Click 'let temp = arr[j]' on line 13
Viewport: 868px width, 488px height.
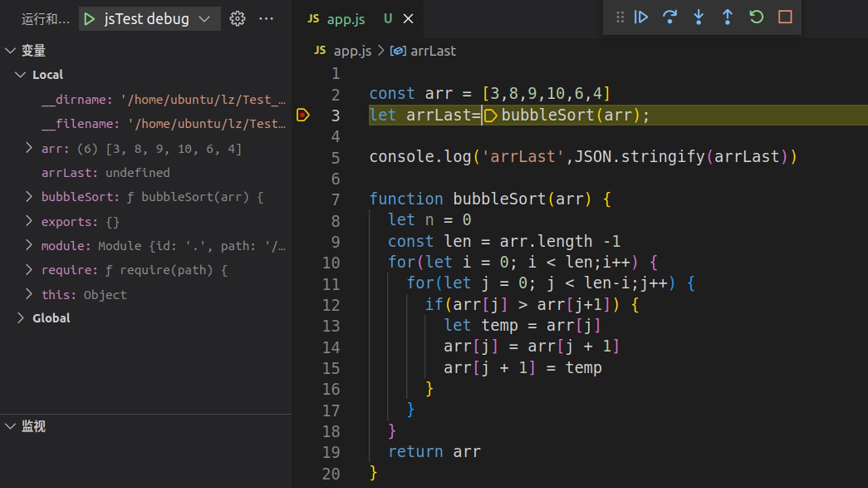pyautogui.click(x=522, y=325)
